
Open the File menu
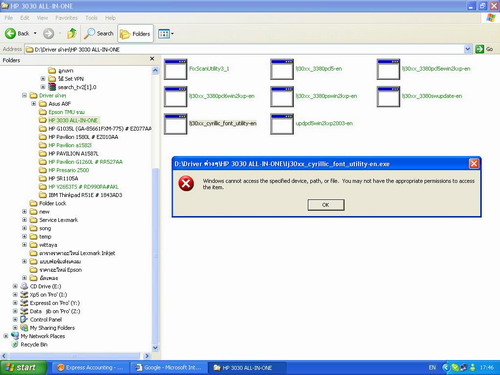tap(9, 18)
